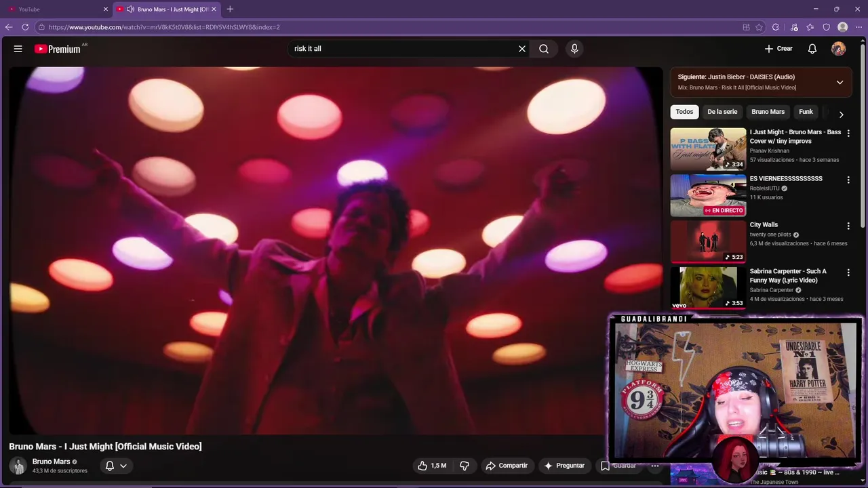Click the magnifier search button
Image resolution: width=868 pixels, height=488 pixels.
(544, 49)
